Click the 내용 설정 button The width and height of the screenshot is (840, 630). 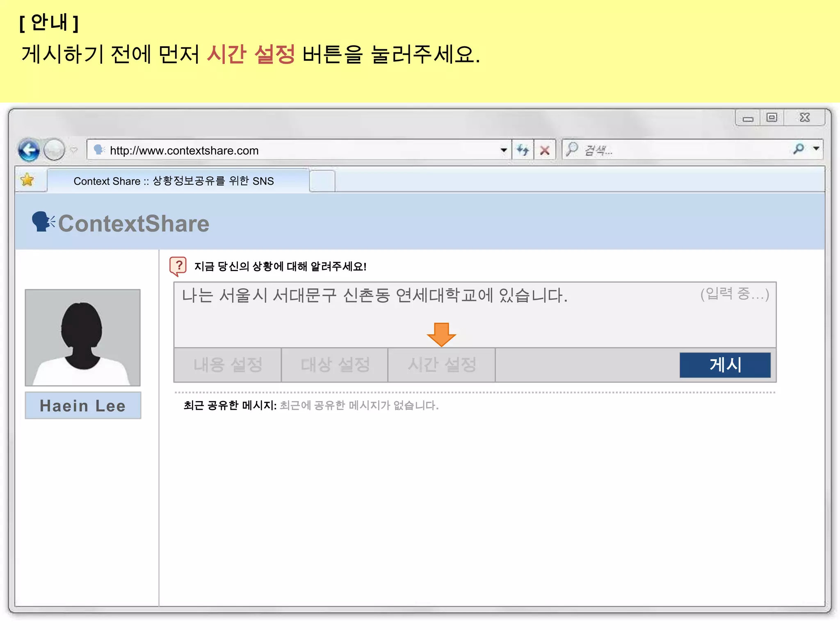tap(228, 365)
